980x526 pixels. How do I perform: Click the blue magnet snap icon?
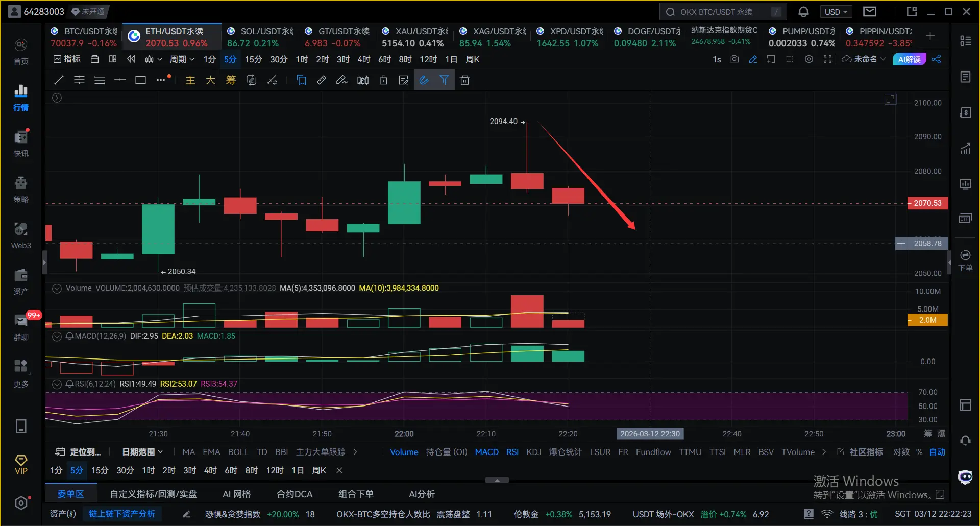pyautogui.click(x=424, y=80)
